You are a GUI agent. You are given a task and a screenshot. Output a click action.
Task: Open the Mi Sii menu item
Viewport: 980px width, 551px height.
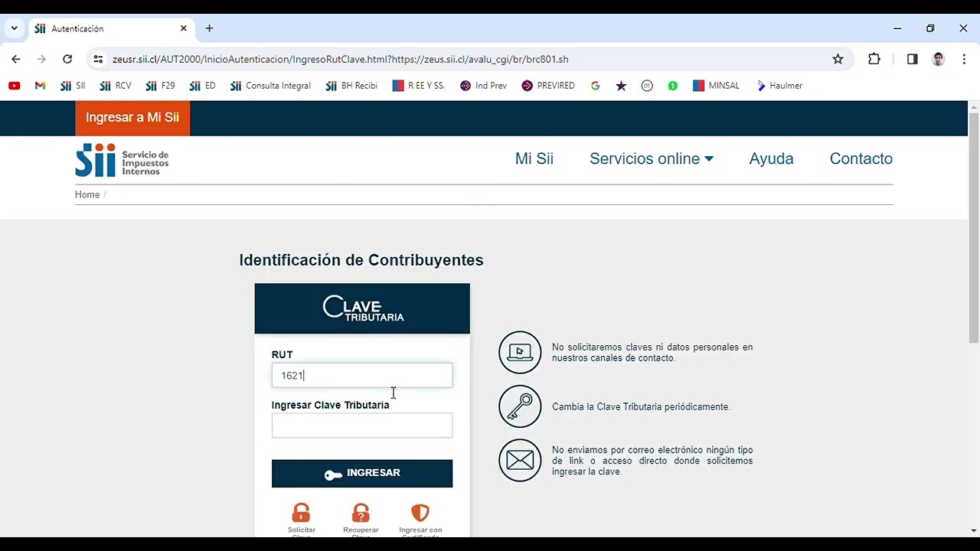click(x=534, y=158)
